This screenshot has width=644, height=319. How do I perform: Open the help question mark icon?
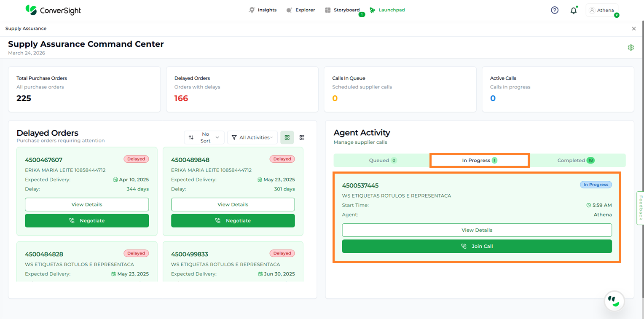coord(555,10)
